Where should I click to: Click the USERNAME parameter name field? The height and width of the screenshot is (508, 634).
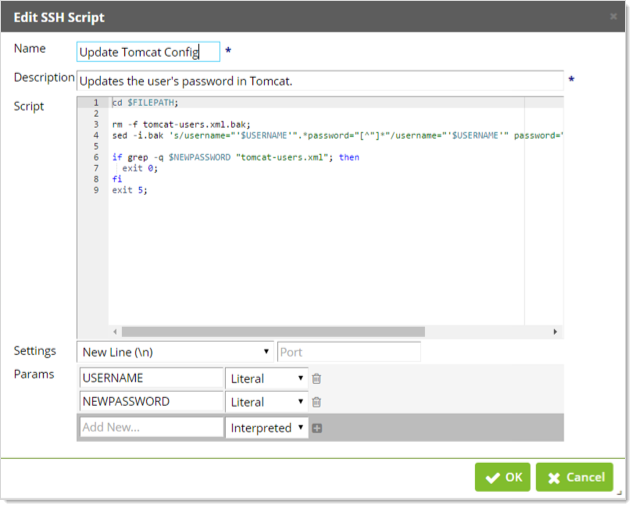(x=151, y=378)
